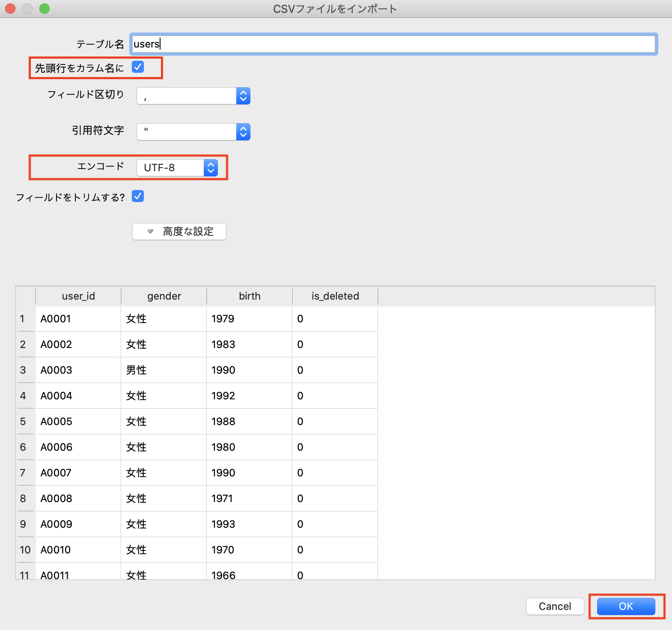
Task: Click cell A0009 in the preview
Action: [78, 524]
